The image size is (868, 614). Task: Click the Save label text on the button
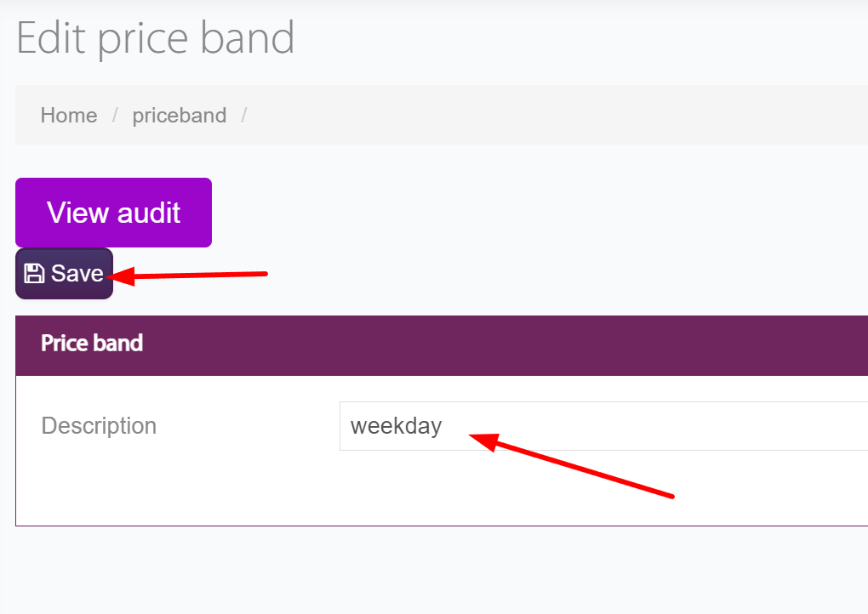pos(77,273)
